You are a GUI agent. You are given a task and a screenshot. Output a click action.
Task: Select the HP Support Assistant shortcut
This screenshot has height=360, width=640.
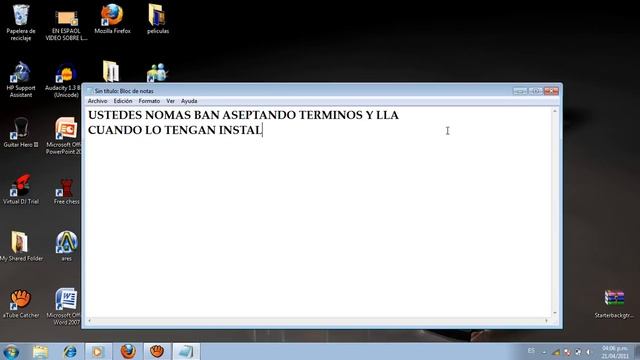coord(21,80)
